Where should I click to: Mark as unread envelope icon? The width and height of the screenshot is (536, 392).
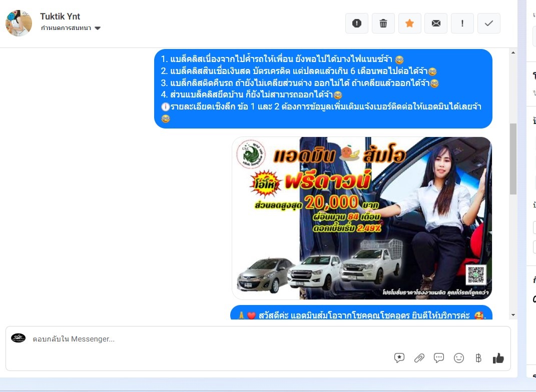click(x=436, y=23)
